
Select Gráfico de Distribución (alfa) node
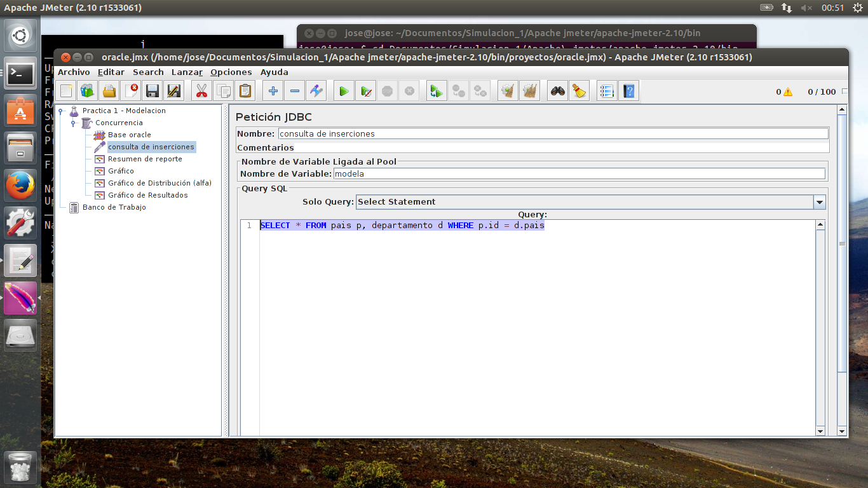click(x=159, y=183)
